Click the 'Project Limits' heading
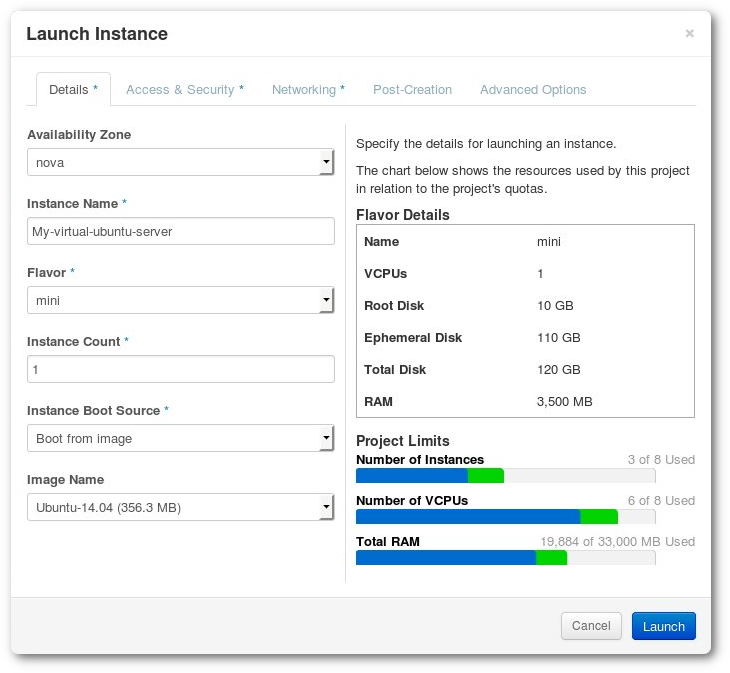 click(x=403, y=441)
